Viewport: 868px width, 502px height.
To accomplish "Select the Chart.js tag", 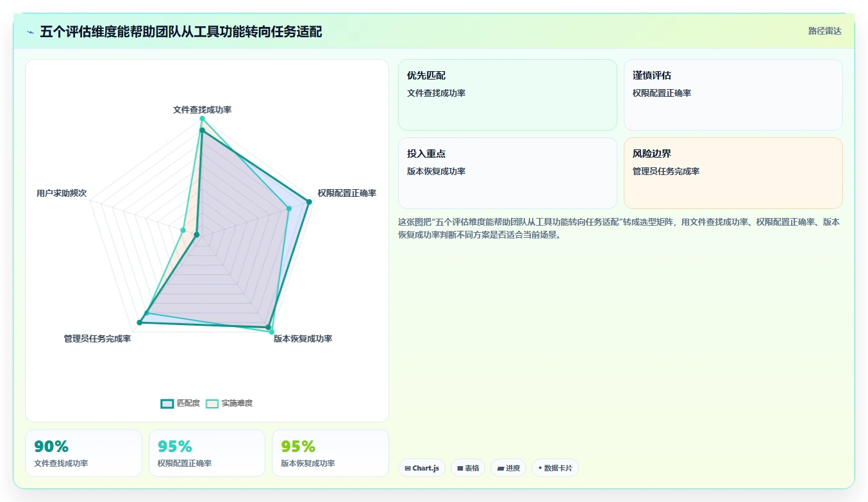I will tap(422, 468).
